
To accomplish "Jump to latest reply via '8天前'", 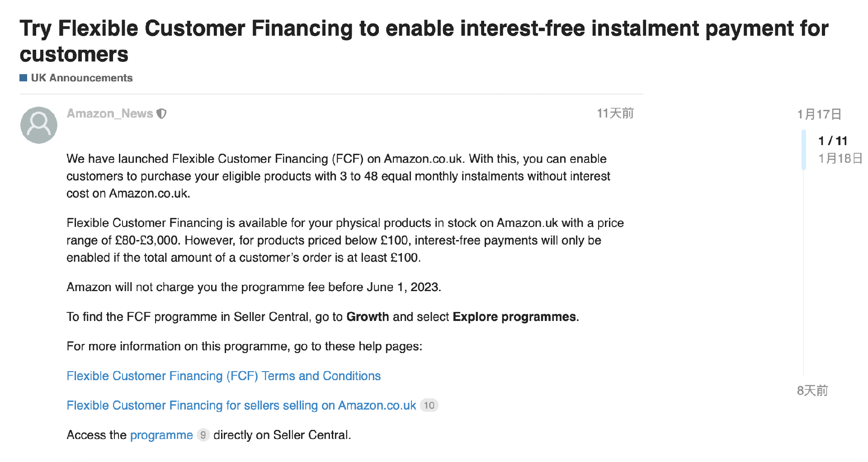I will point(812,391).
